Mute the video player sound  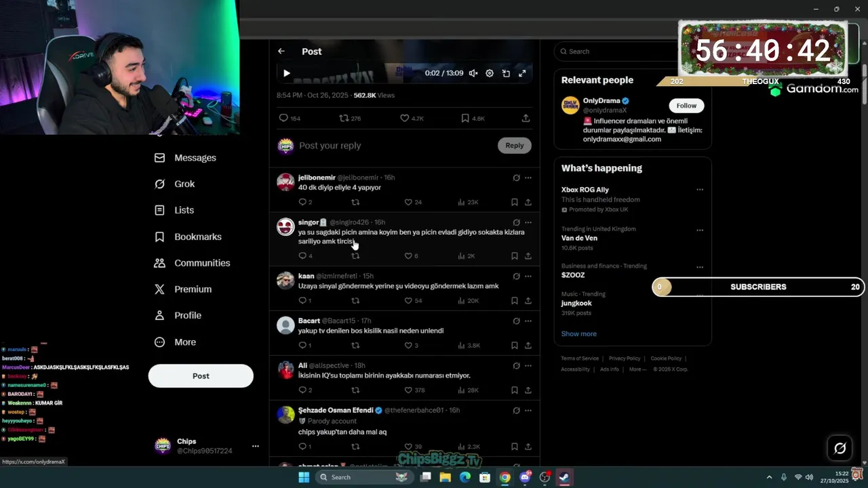click(473, 73)
